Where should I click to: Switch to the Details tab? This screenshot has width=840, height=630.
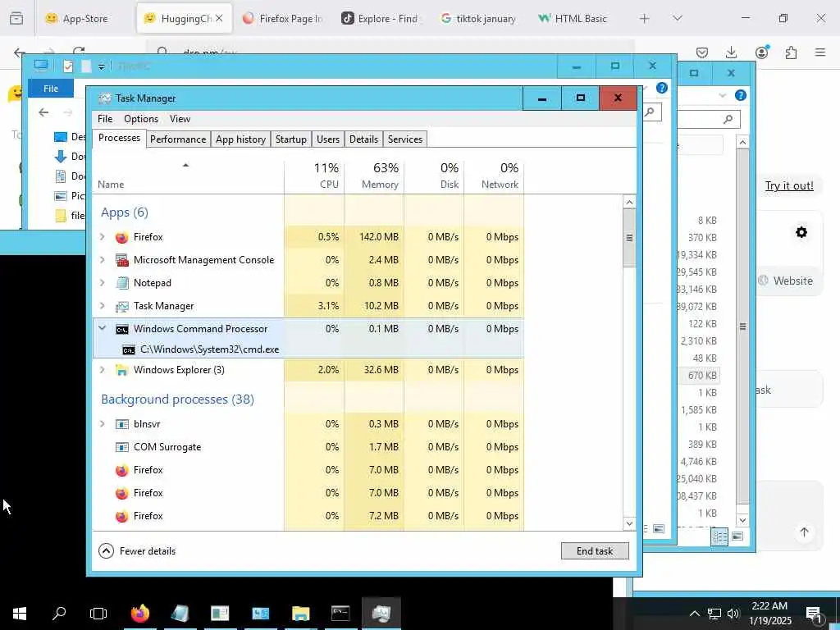pos(363,139)
